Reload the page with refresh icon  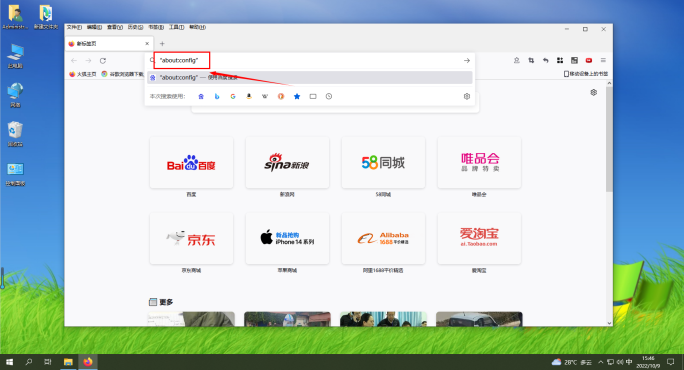click(103, 61)
